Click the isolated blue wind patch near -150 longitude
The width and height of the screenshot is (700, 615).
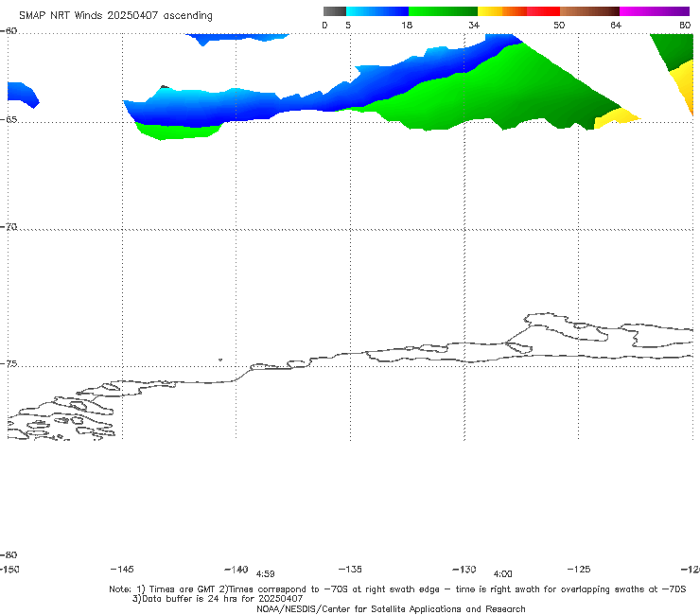23,94
